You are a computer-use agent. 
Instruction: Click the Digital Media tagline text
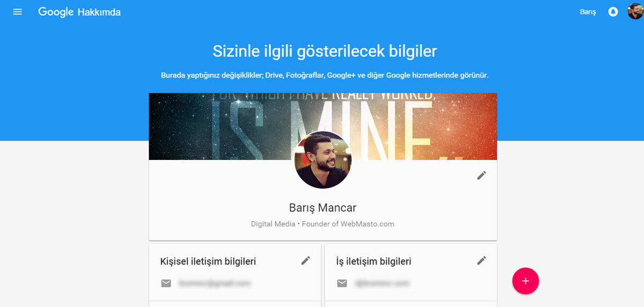pos(323,224)
